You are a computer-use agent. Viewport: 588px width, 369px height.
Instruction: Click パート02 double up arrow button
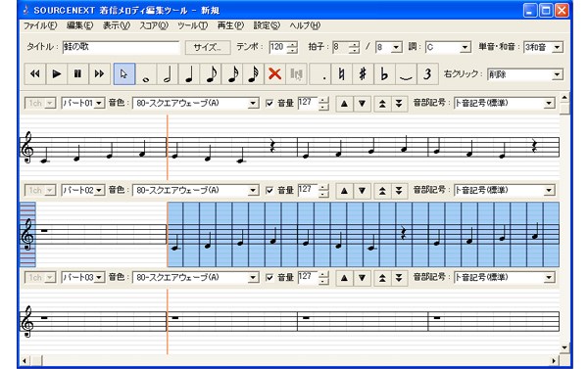382,191
